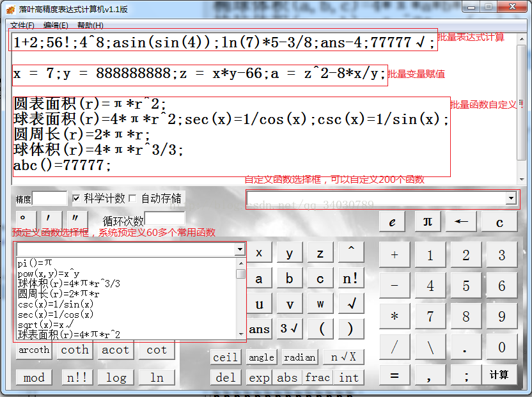Click the arc-minute ′ button
The image size is (532, 397).
point(52,220)
